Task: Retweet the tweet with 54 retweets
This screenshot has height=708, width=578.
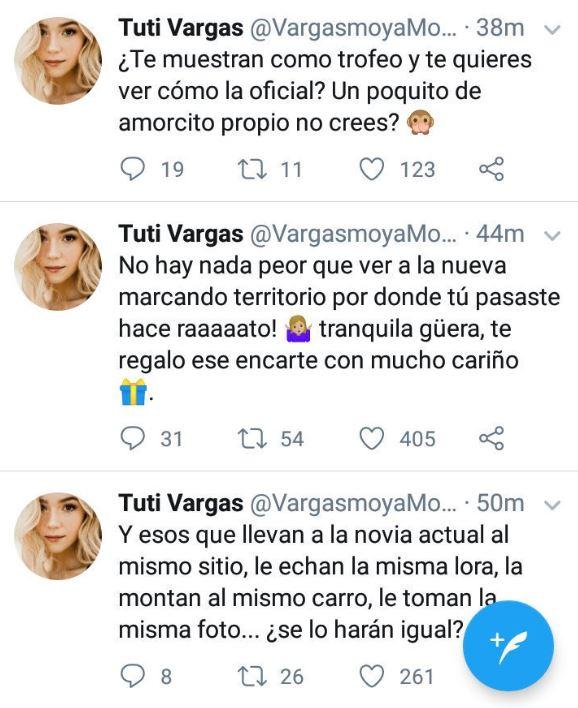Action: pos(253,438)
